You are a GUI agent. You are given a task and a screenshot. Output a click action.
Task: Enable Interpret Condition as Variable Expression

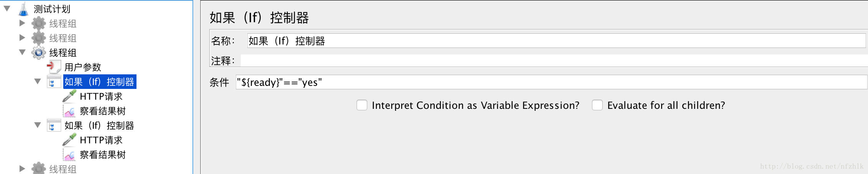pos(362,105)
